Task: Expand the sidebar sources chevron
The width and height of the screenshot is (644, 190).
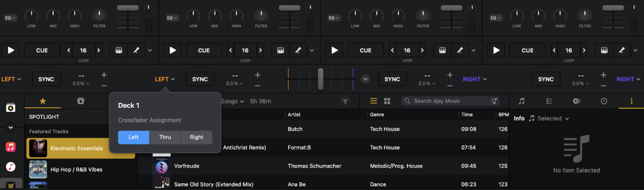Action: pos(11,127)
